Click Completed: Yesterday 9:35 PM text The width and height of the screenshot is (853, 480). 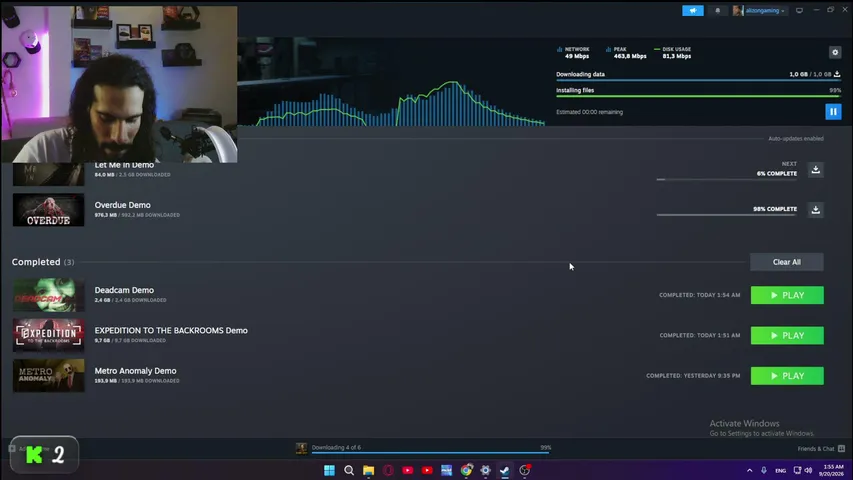click(693, 376)
